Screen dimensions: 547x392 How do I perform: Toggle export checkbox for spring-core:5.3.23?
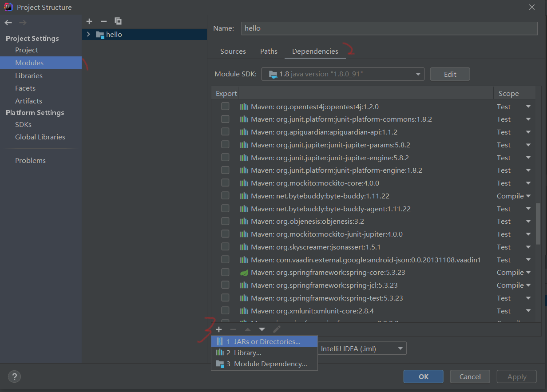pos(226,273)
